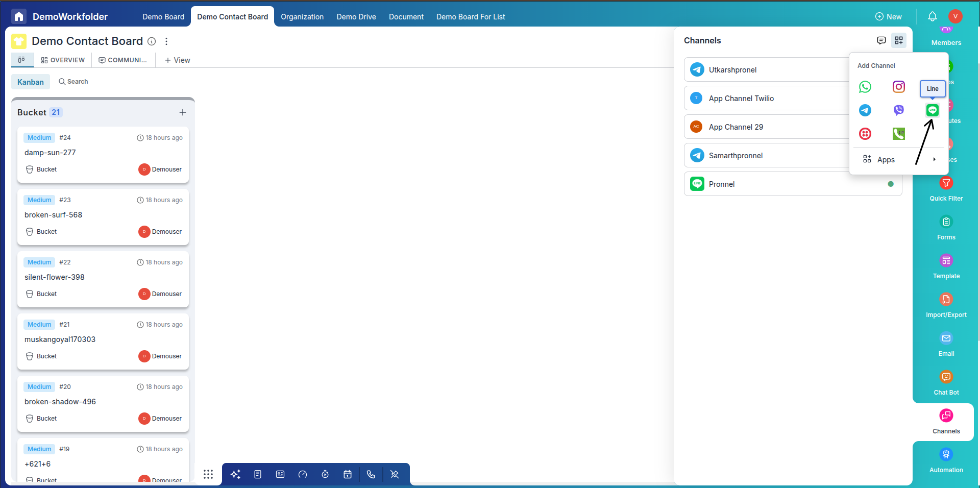Click the contact card icon in bottom toolbar
Screen dimensions: 980x488
tap(280, 474)
